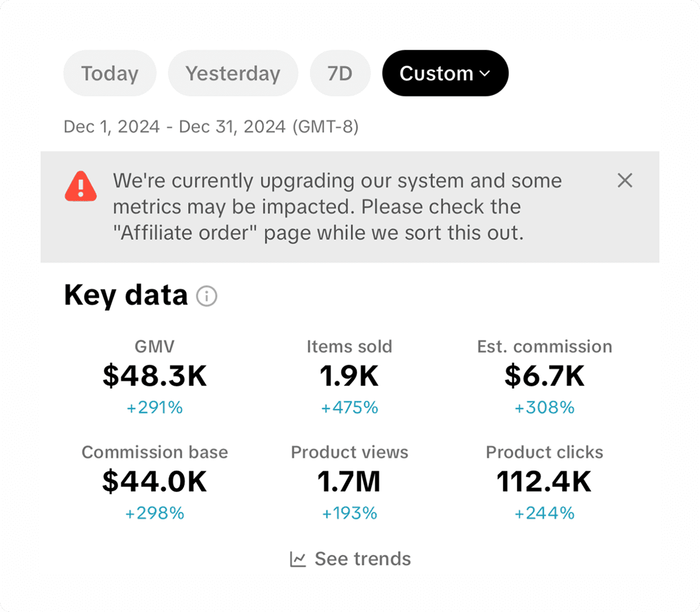This screenshot has width=700, height=612.
Task: Dismiss the system upgrade notice
Action: pyautogui.click(x=624, y=180)
